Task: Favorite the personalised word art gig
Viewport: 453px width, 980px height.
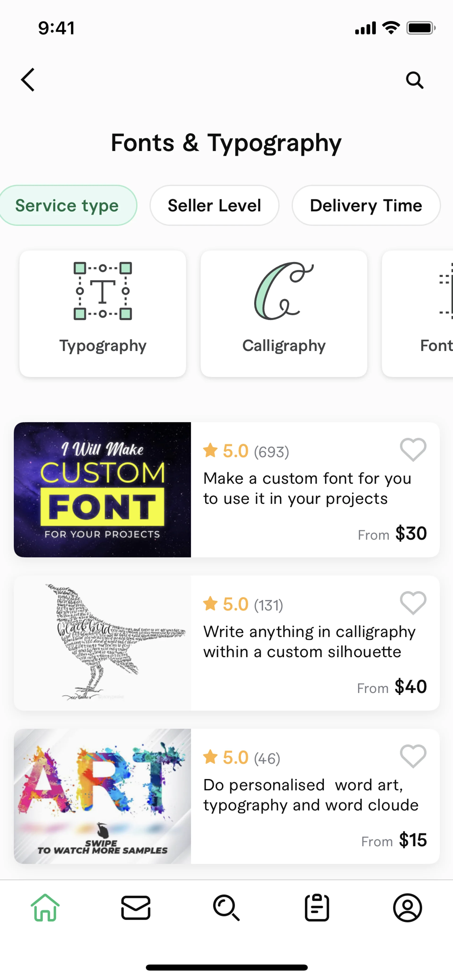Action: pyautogui.click(x=413, y=756)
